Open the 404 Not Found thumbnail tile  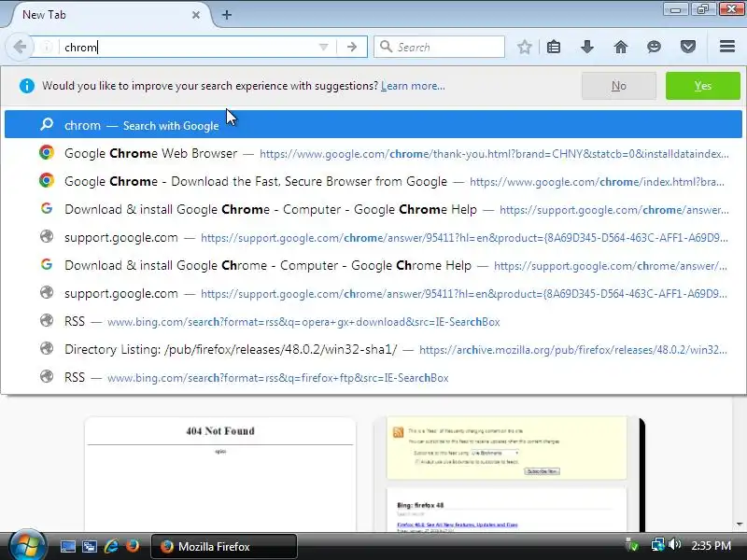click(x=220, y=474)
